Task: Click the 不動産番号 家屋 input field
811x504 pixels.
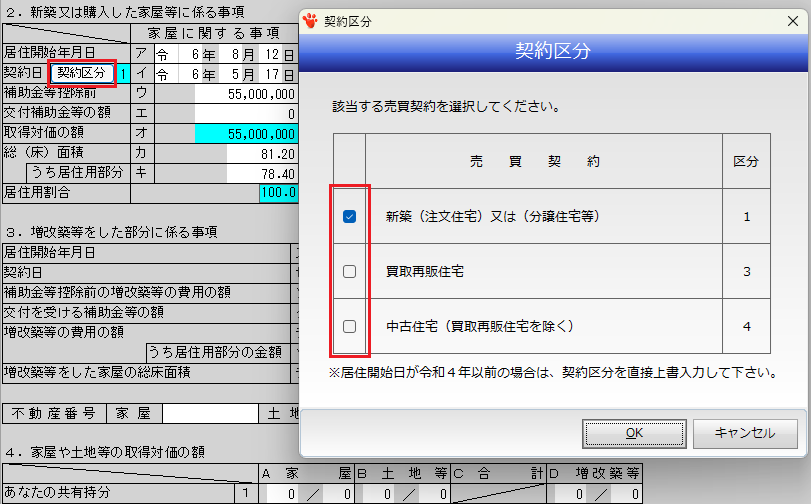Action: (x=209, y=412)
